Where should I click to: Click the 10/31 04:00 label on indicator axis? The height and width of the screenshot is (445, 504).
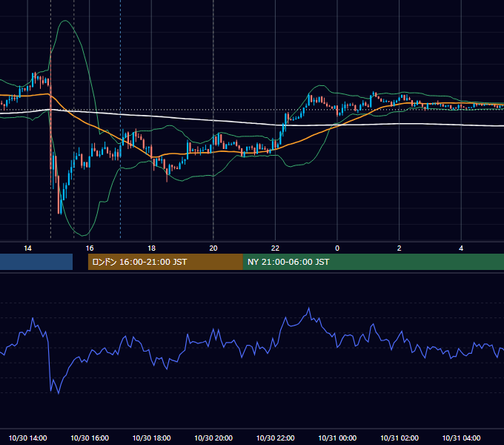[461, 438]
